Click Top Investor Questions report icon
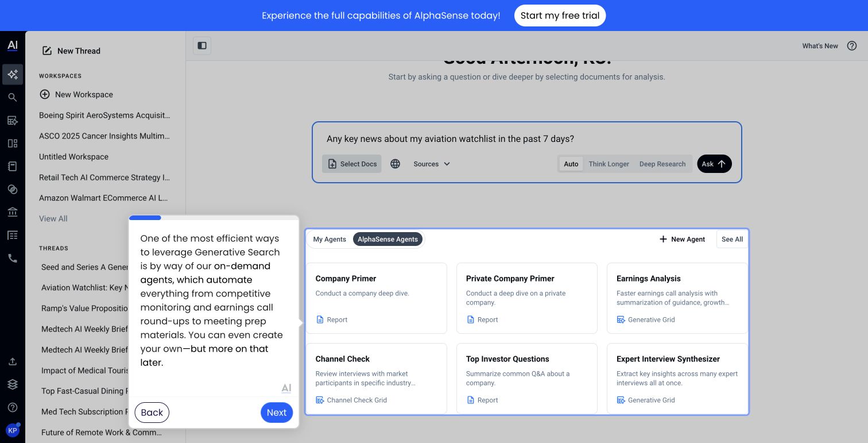 pos(470,400)
